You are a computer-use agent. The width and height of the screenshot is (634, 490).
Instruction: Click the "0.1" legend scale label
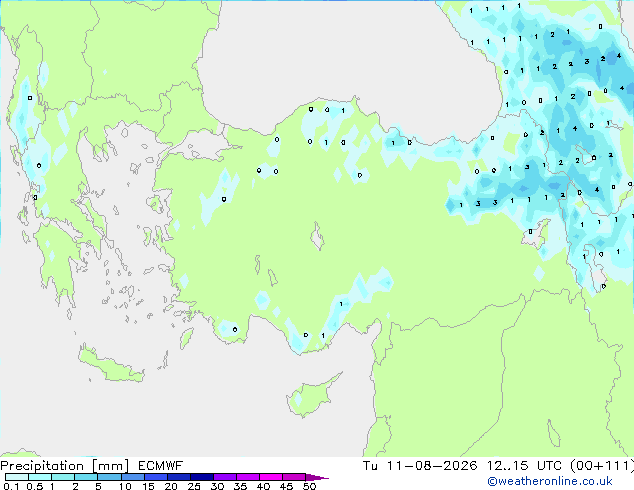[x=11, y=486]
